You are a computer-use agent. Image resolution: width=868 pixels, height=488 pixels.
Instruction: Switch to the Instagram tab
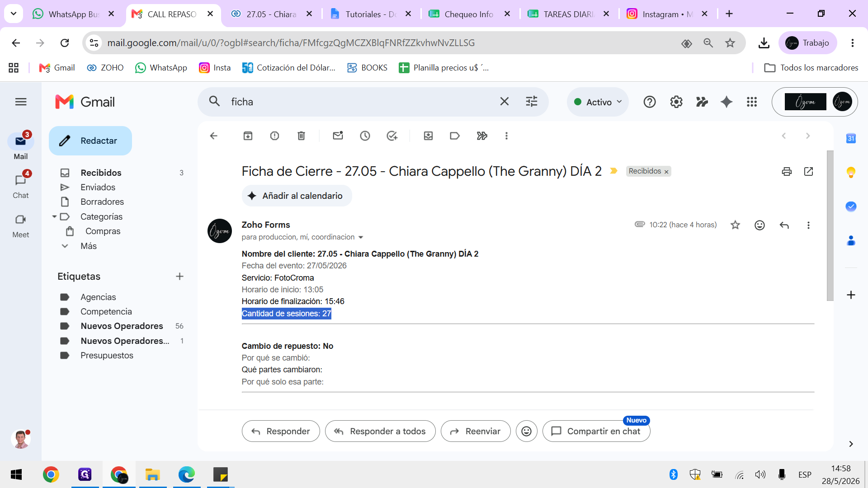pos(667,14)
